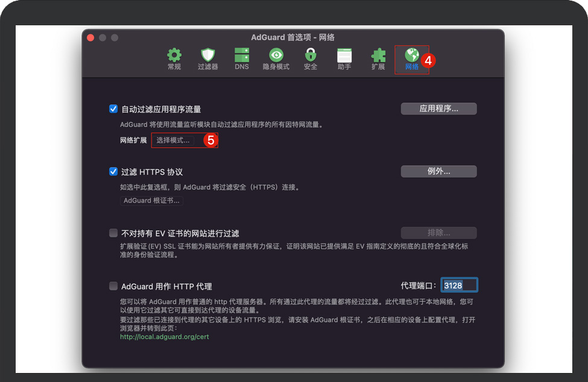Click the 应用程序 button

(x=438, y=108)
